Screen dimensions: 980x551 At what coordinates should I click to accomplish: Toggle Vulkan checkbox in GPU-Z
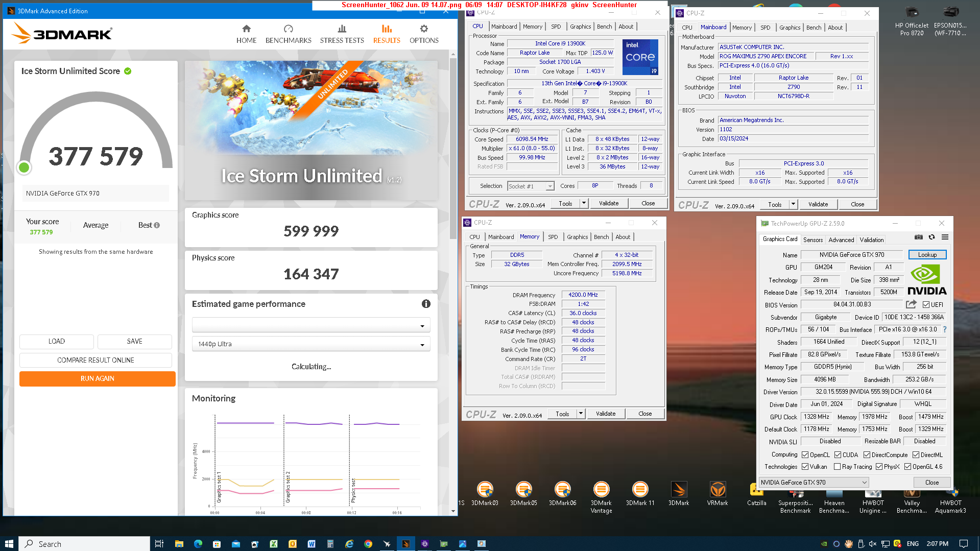pyautogui.click(x=805, y=467)
